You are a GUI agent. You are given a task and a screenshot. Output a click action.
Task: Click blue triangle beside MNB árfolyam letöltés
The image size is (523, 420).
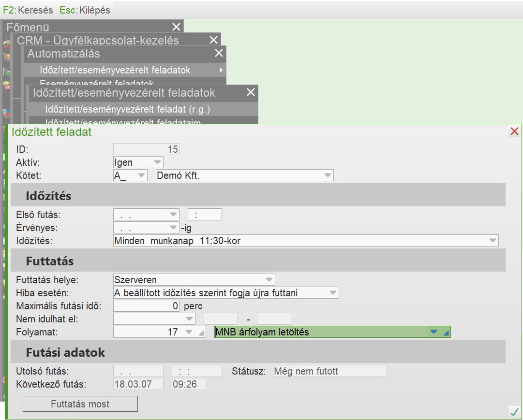point(446,333)
